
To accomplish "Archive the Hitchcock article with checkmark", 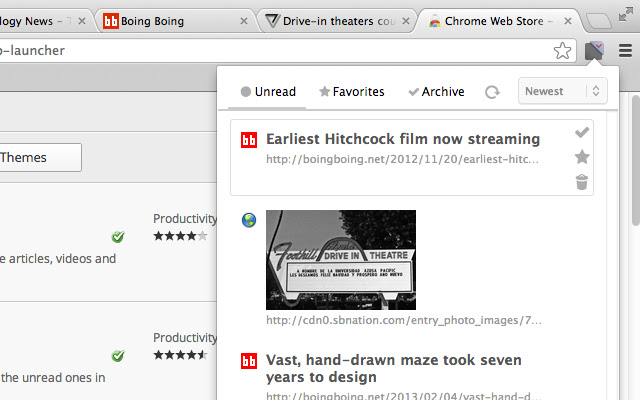I will [582, 132].
